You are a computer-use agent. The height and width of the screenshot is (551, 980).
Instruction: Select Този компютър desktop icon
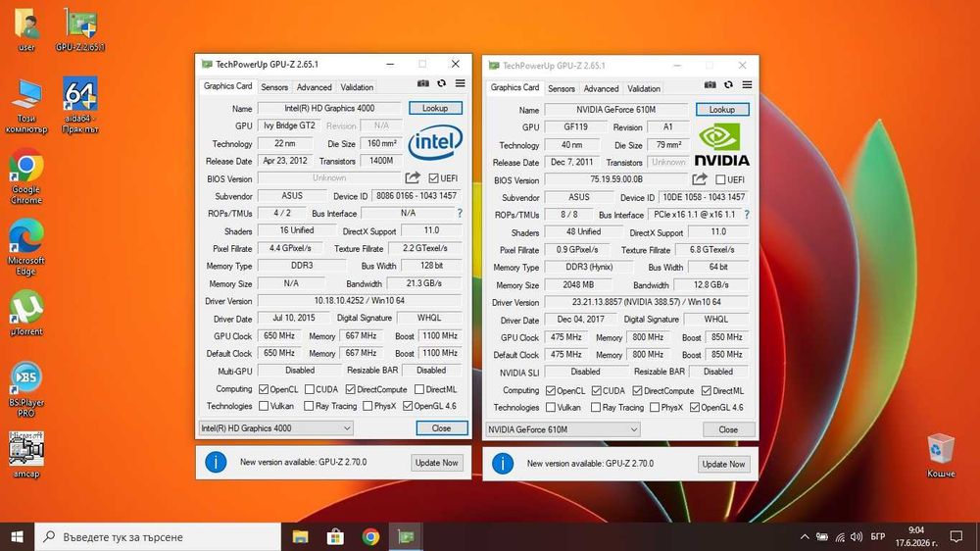coord(26,106)
